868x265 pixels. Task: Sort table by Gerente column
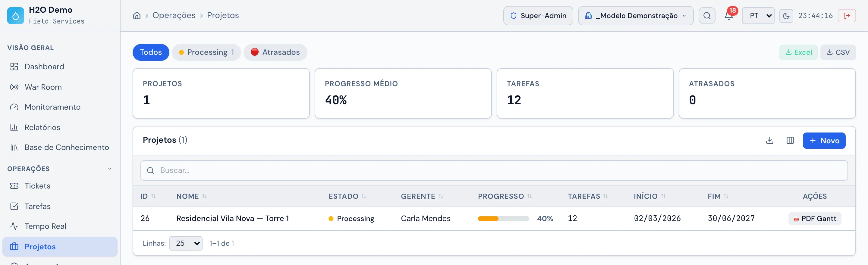[x=422, y=196]
